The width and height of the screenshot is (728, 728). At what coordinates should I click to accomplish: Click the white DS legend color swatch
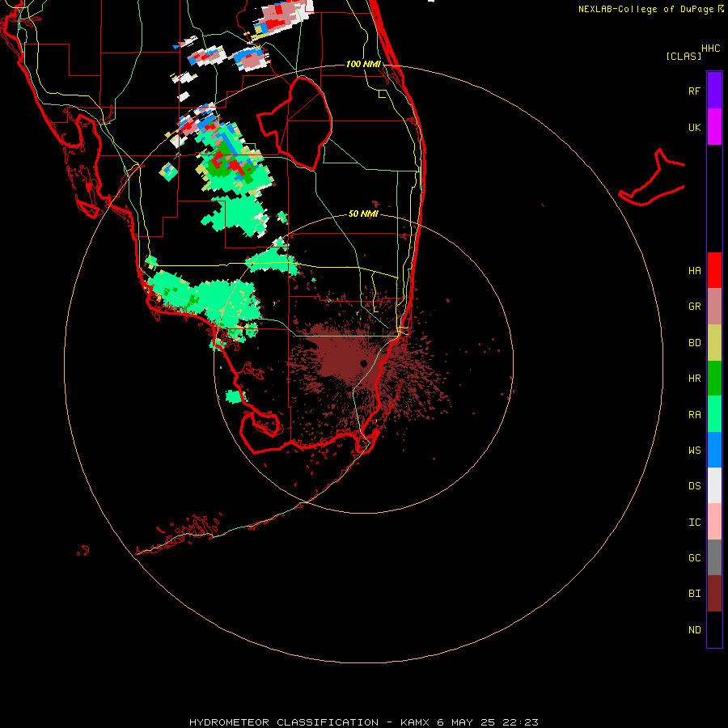(x=714, y=485)
